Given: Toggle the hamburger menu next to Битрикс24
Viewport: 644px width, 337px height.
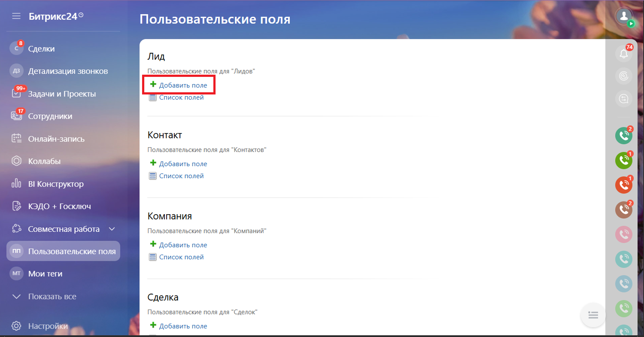Looking at the screenshot, I should tap(16, 16).
